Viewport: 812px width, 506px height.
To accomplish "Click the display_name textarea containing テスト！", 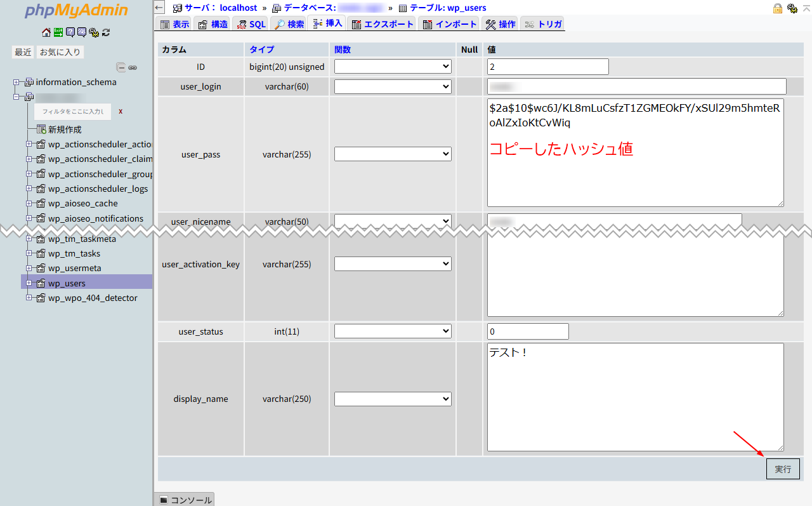I will [x=636, y=397].
